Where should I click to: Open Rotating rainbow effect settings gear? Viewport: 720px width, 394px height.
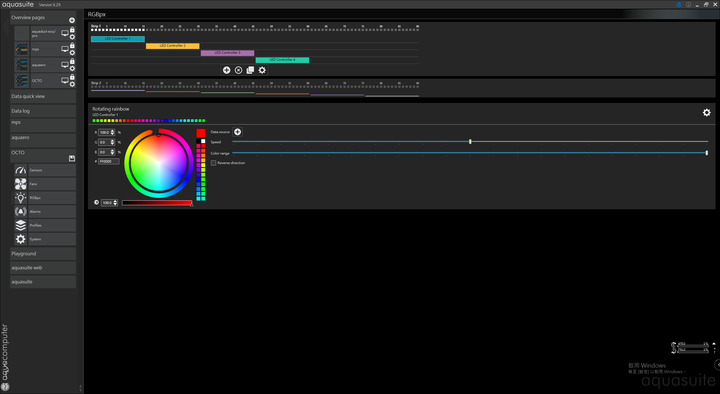tap(707, 113)
